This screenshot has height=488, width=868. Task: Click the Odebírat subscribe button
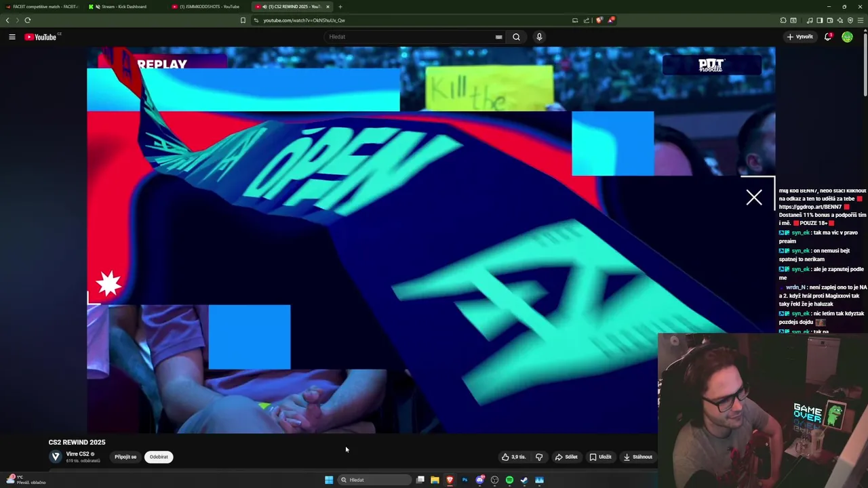pyautogui.click(x=159, y=457)
